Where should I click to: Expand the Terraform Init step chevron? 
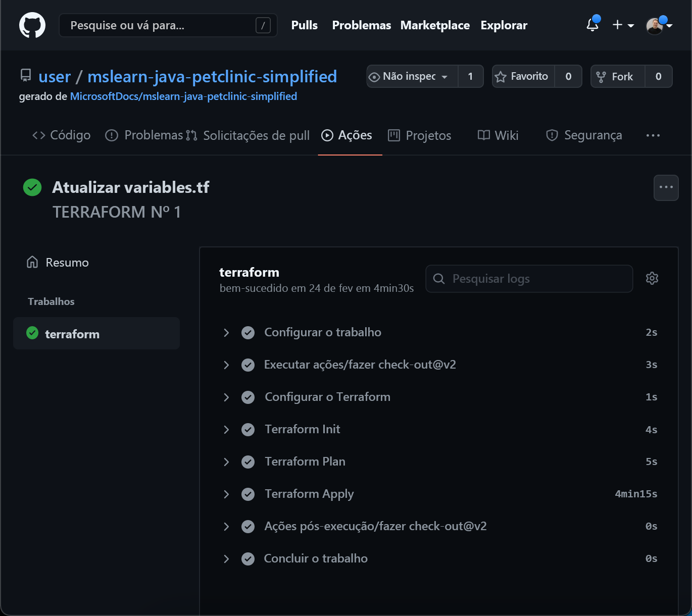226,429
